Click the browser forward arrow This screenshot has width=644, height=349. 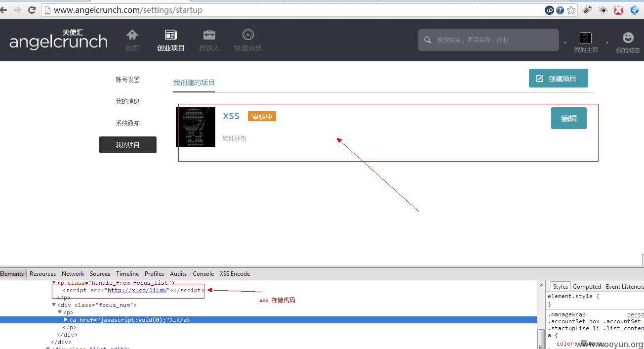pyautogui.click(x=17, y=10)
